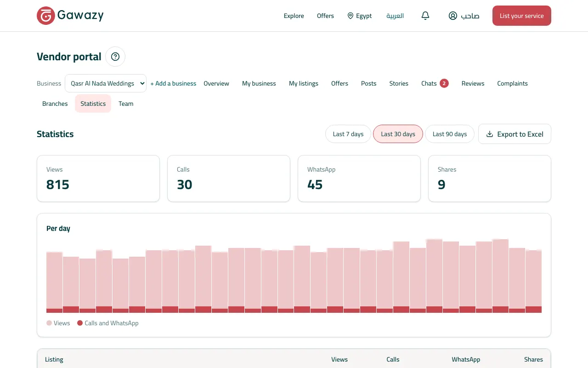Click the Calls column header in table

(x=393, y=359)
